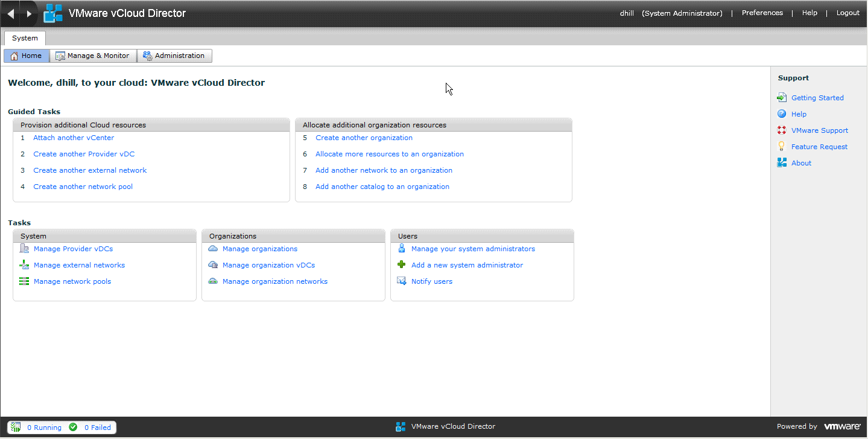This screenshot has width=868, height=439.
Task: Click the Users panel header
Action: point(482,236)
